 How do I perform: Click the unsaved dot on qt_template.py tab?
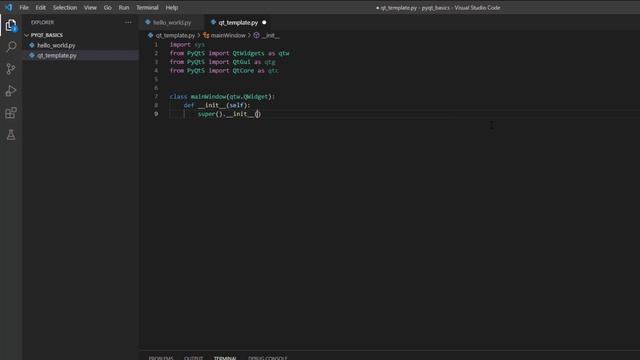264,22
